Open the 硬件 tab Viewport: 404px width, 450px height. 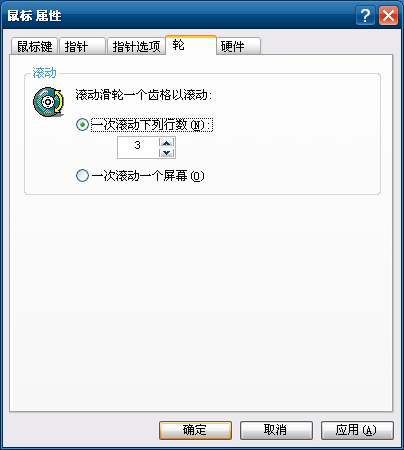pyautogui.click(x=239, y=46)
